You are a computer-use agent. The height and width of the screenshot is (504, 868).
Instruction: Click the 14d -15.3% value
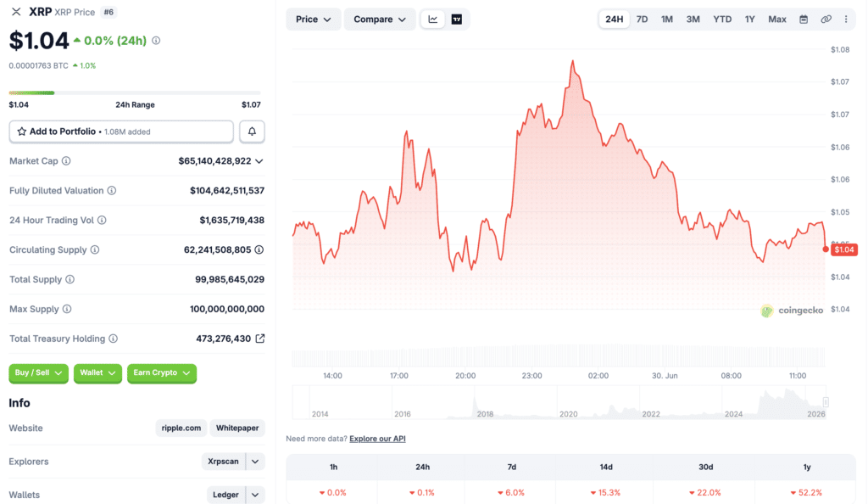pyautogui.click(x=605, y=492)
